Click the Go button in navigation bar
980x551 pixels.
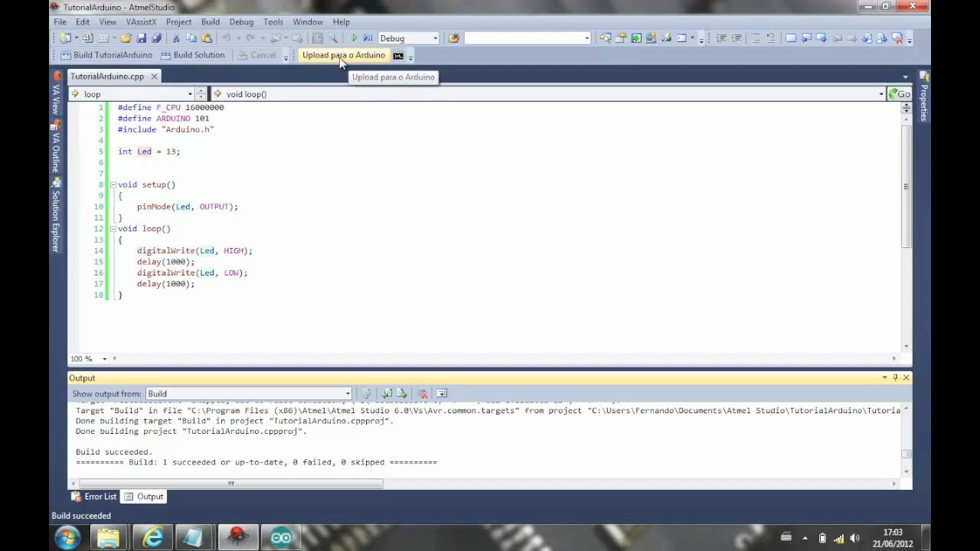click(x=899, y=93)
